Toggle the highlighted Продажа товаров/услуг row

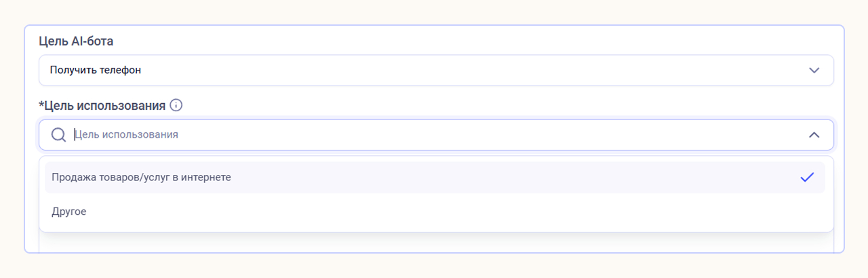pyautogui.click(x=434, y=178)
